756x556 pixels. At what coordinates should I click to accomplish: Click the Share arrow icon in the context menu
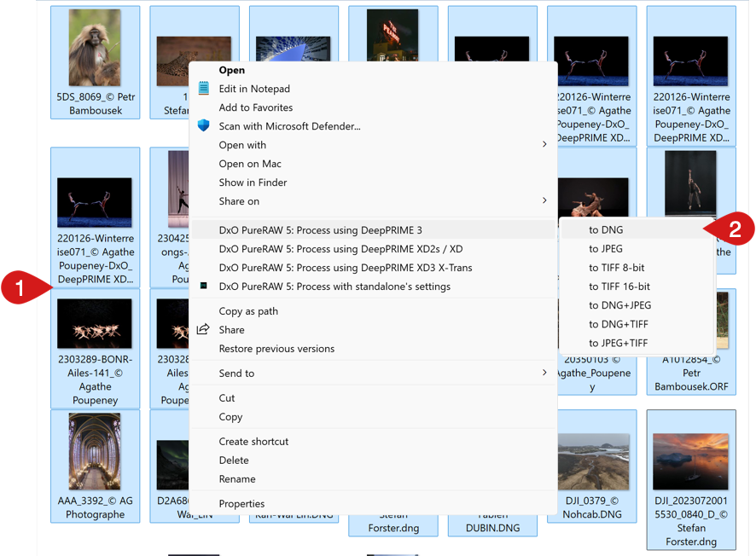pyautogui.click(x=203, y=329)
